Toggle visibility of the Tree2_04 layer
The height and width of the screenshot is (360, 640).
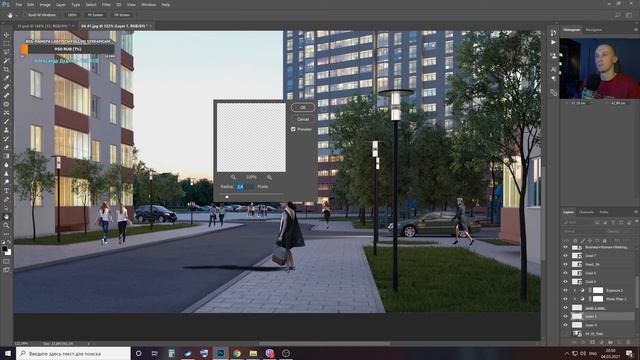click(565, 264)
